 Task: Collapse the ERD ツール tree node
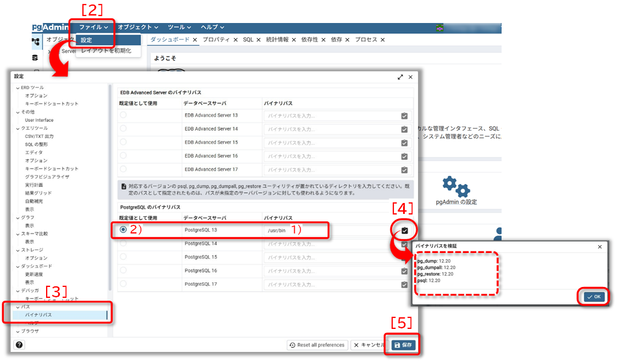(x=18, y=87)
